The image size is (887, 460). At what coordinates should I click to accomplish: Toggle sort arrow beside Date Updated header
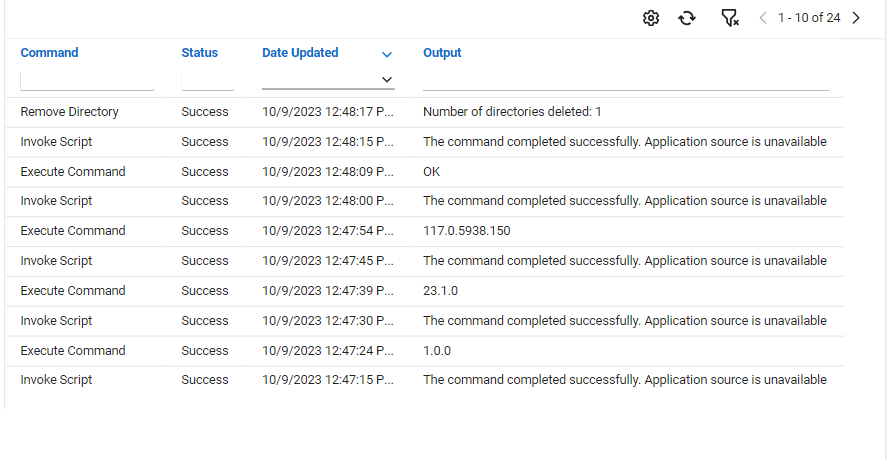pyautogui.click(x=387, y=54)
